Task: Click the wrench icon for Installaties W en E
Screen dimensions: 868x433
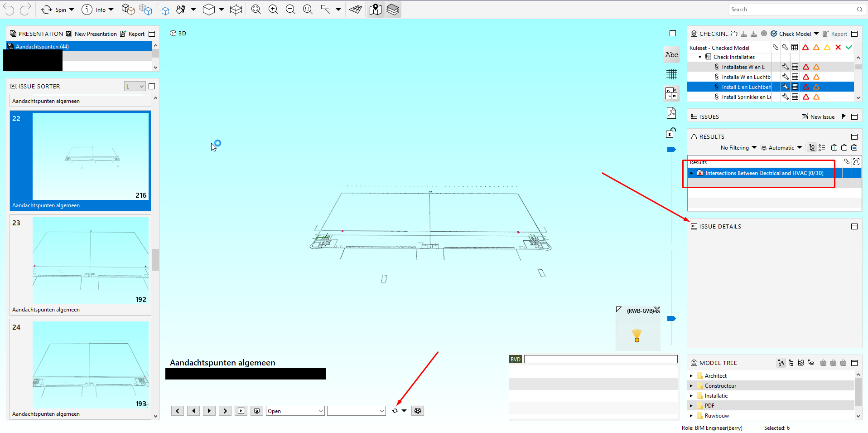Action: [x=786, y=67]
